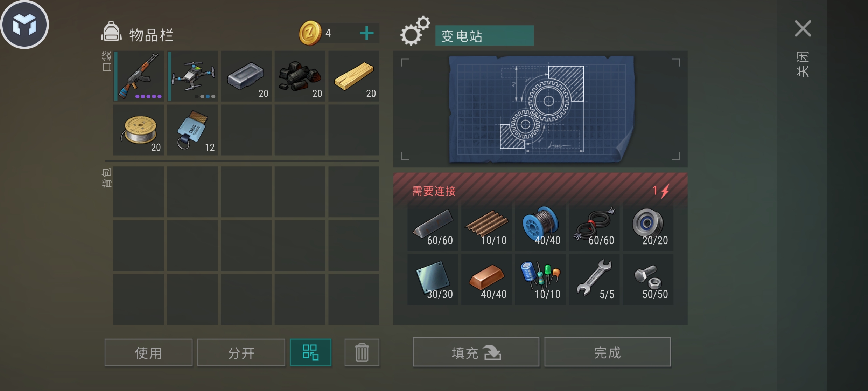
Task: Click the 分开 split button
Action: tap(241, 352)
